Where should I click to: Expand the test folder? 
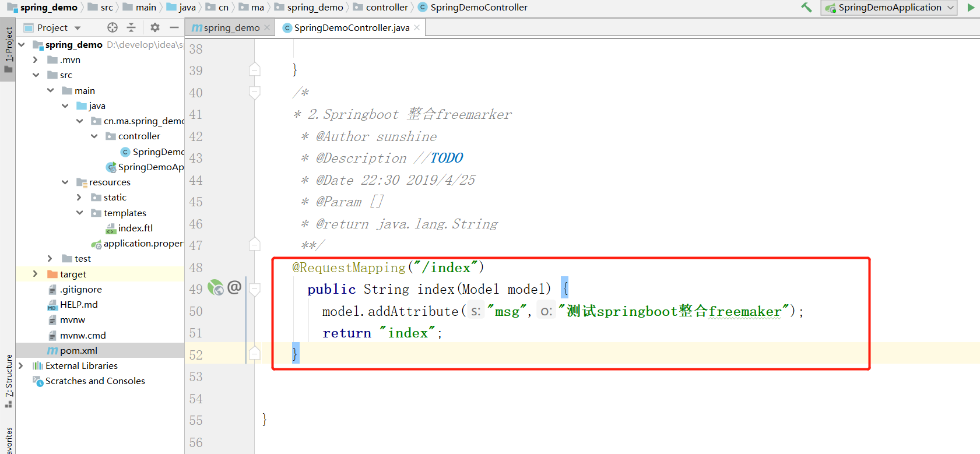coord(50,258)
